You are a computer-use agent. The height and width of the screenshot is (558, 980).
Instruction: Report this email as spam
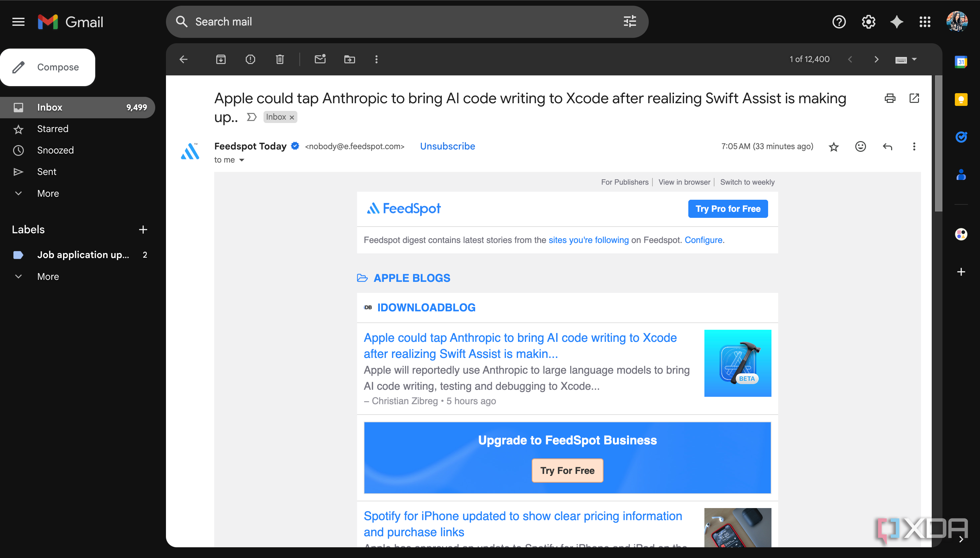click(x=250, y=59)
